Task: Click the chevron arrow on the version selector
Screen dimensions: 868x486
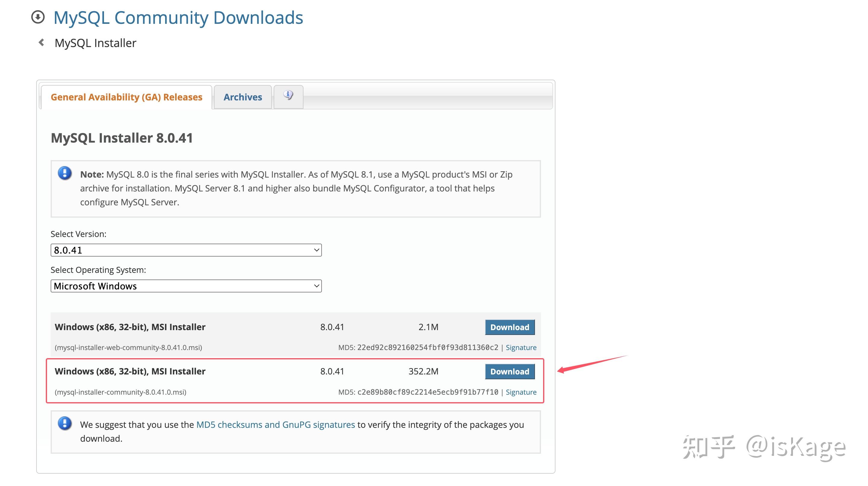Action: click(316, 250)
